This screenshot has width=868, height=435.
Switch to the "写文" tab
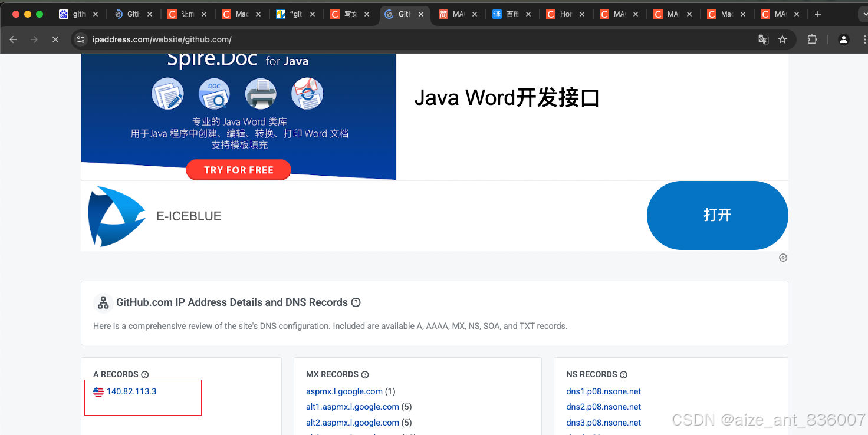point(350,14)
